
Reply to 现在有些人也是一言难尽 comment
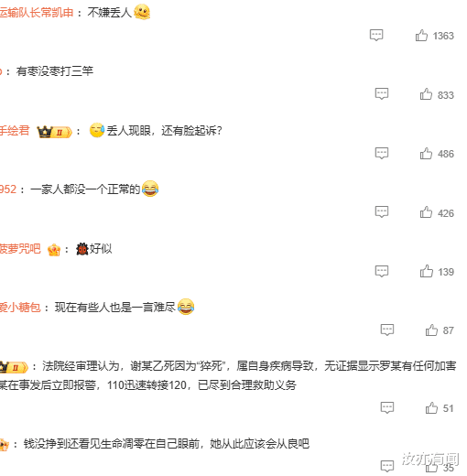point(387,330)
